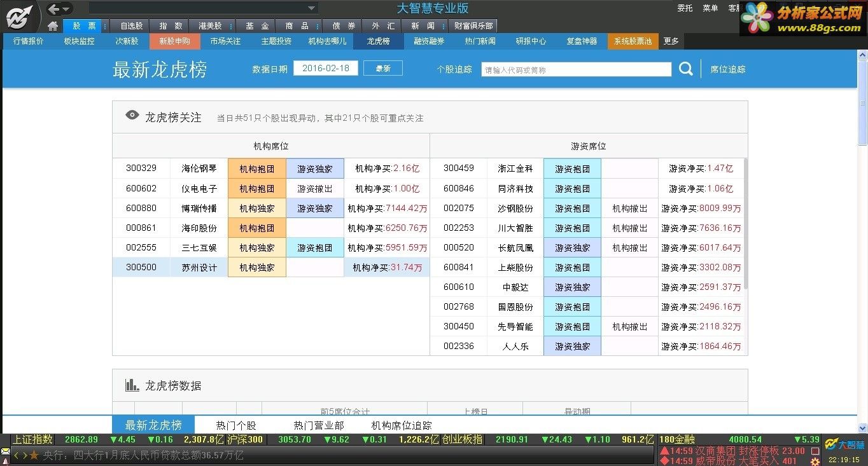The image size is (868, 466).
Task: Open the 复盘神器 sub-tab
Action: point(582,41)
